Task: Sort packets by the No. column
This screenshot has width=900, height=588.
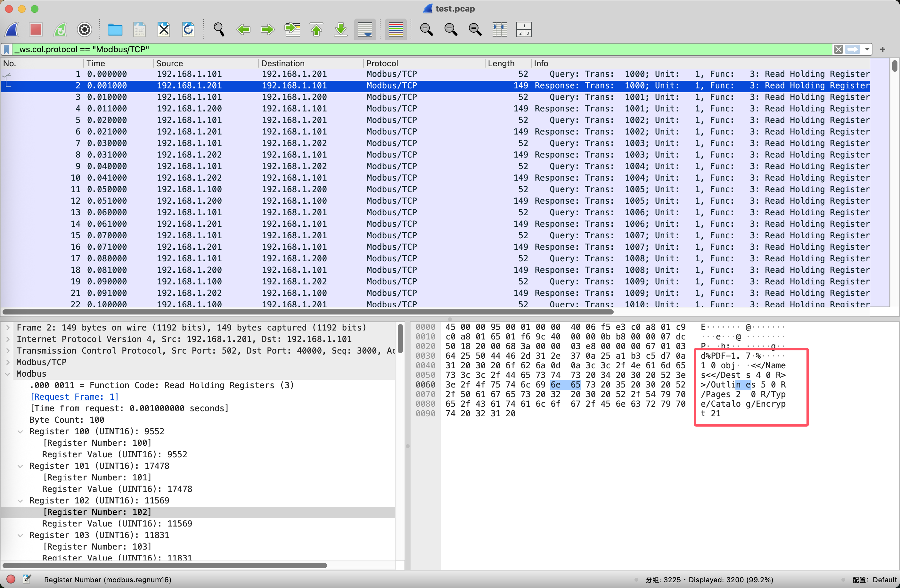Action: (42, 63)
